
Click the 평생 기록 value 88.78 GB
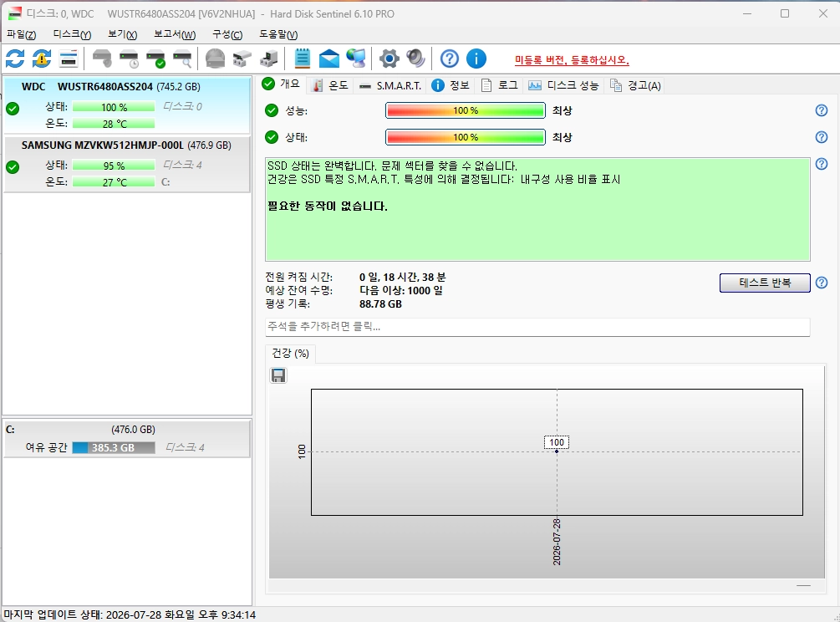pos(380,303)
